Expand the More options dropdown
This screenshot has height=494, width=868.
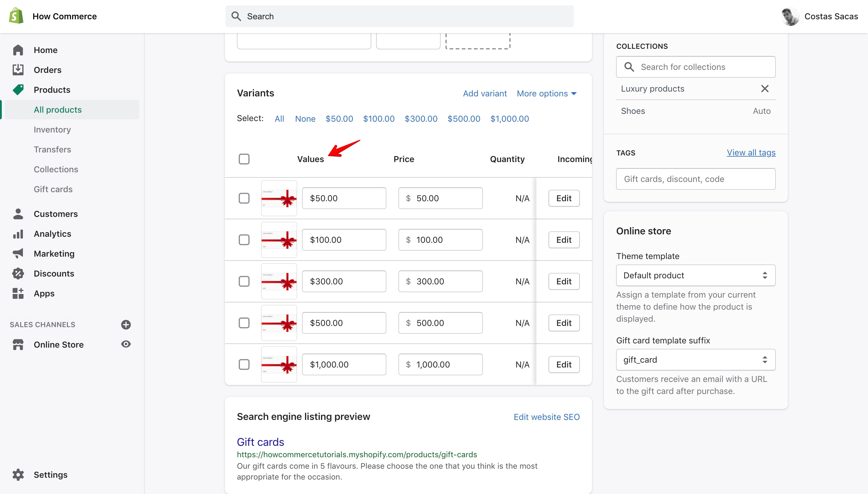546,93
